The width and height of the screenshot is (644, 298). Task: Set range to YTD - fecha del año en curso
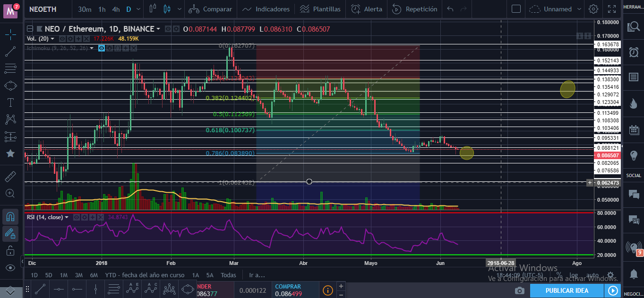click(145, 275)
